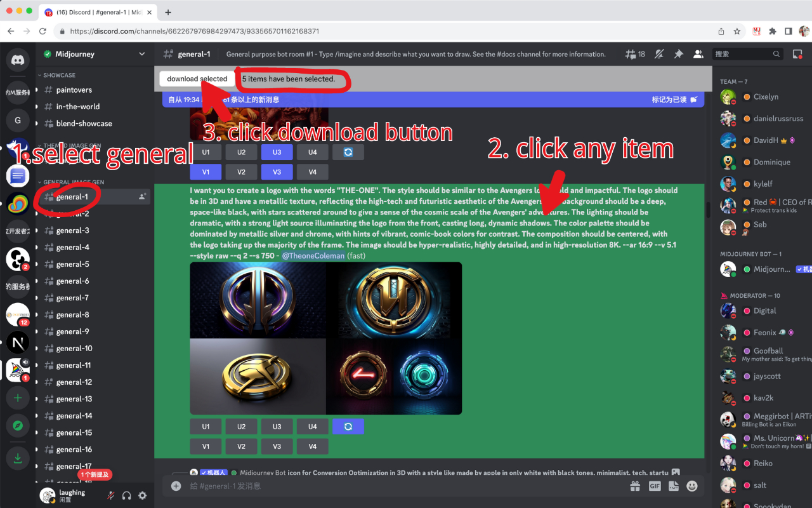Viewport: 812px width, 508px height.
Task: Click the search field in header
Action: pos(749,54)
